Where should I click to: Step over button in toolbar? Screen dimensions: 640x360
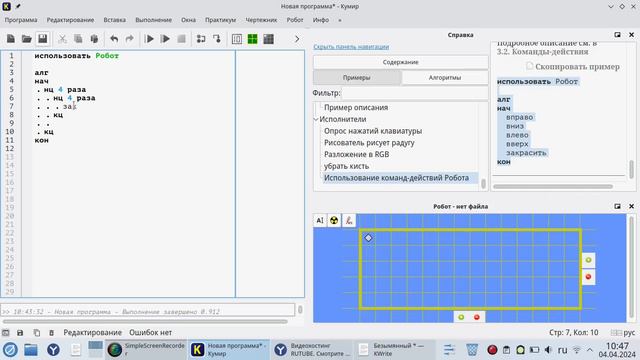(x=201, y=39)
